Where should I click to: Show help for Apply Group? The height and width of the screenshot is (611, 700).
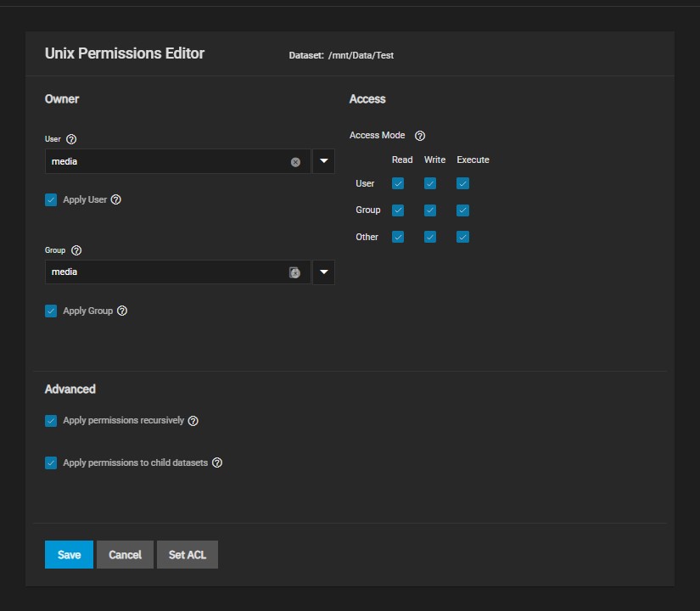tap(122, 311)
